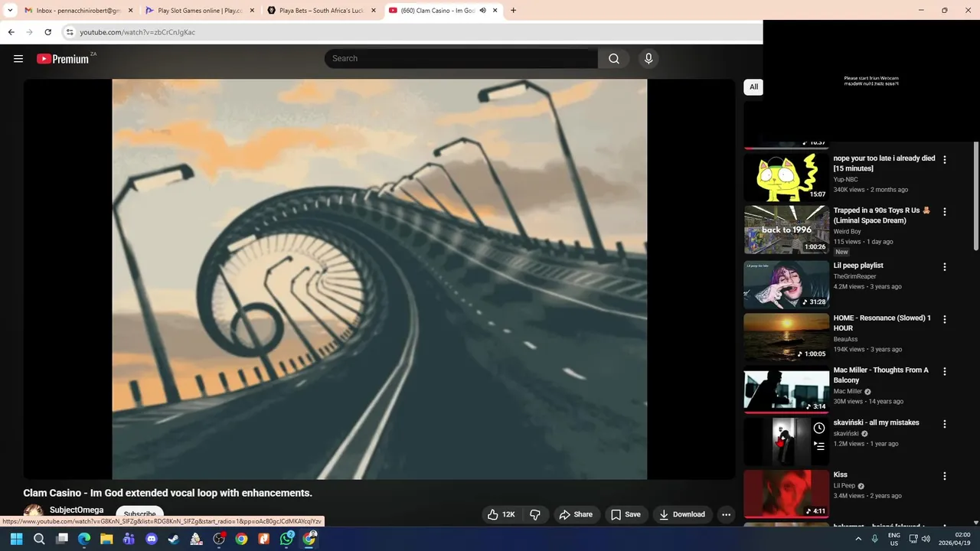This screenshot has height=551, width=980.
Task: Play the yellow cat 15:07 thumbnail
Action: pyautogui.click(x=786, y=178)
